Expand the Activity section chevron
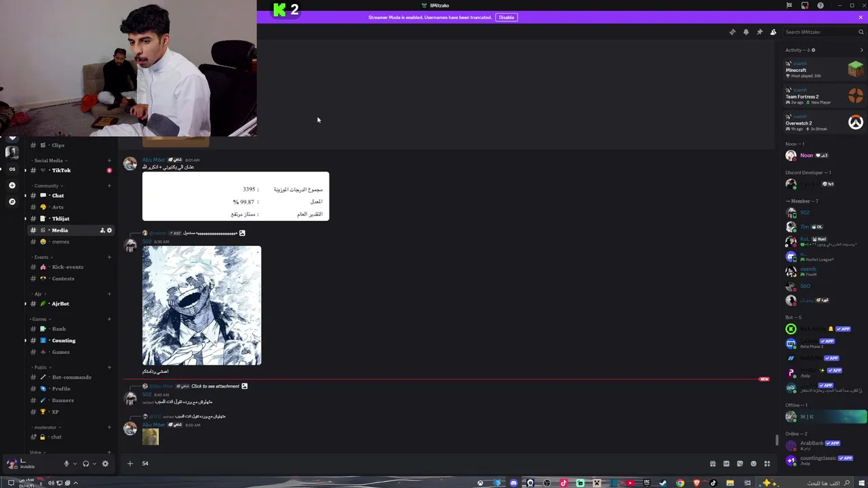The width and height of the screenshot is (868, 488). 862,50
